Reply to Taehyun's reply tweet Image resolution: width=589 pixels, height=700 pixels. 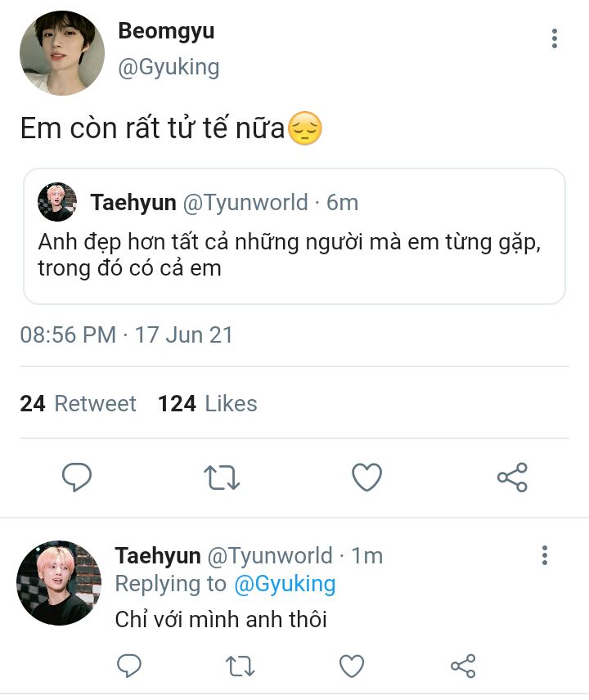point(129,666)
